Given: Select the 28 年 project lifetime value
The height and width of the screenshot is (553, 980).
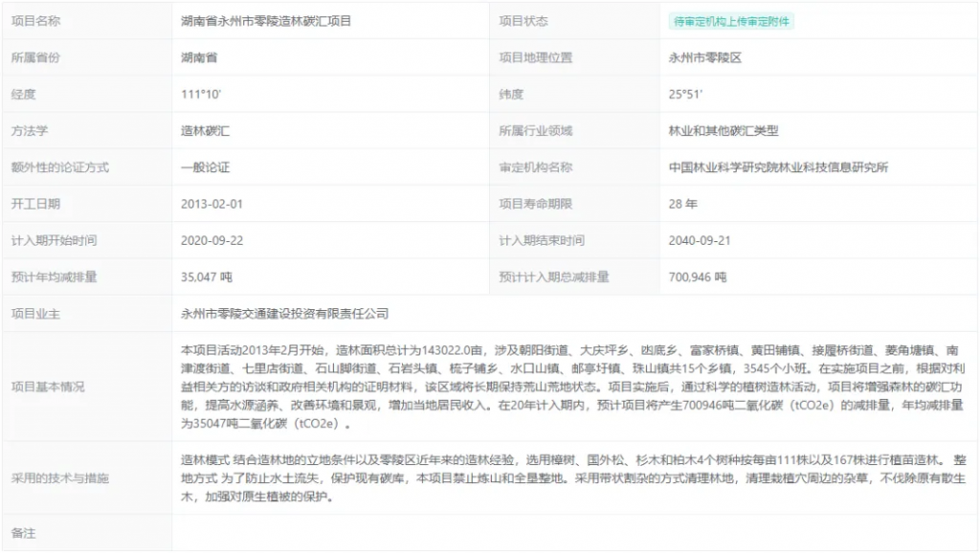Looking at the screenshot, I should pos(682,204).
